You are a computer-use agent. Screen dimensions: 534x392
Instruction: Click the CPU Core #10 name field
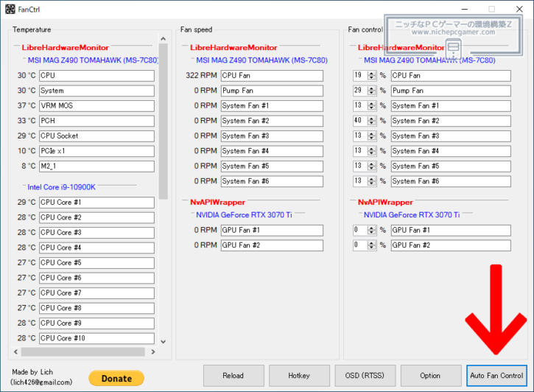(x=96, y=338)
